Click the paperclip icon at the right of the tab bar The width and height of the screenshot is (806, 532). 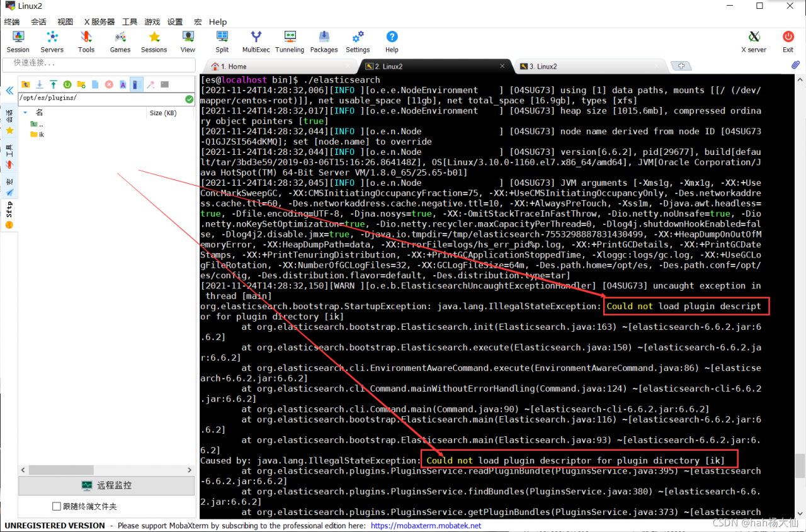point(795,65)
